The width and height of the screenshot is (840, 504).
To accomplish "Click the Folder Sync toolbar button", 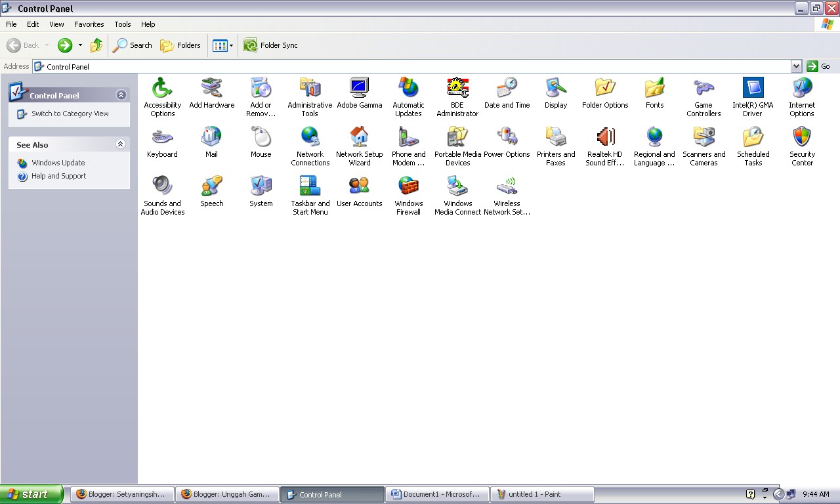I will pos(270,45).
